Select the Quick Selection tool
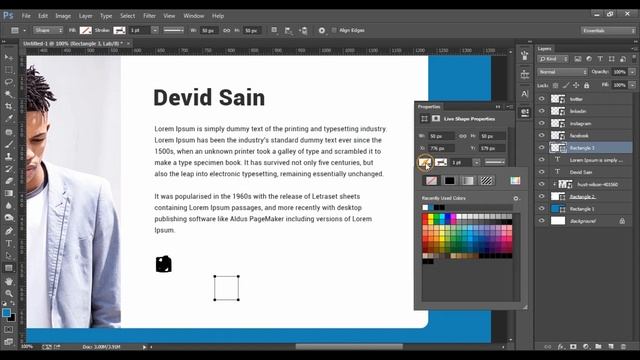The width and height of the screenshot is (640, 360). (9, 94)
